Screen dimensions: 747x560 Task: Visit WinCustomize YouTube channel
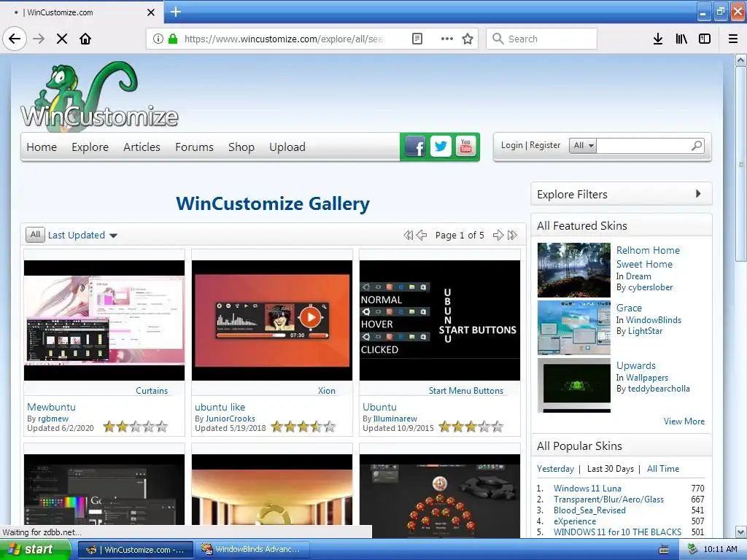[465, 147]
